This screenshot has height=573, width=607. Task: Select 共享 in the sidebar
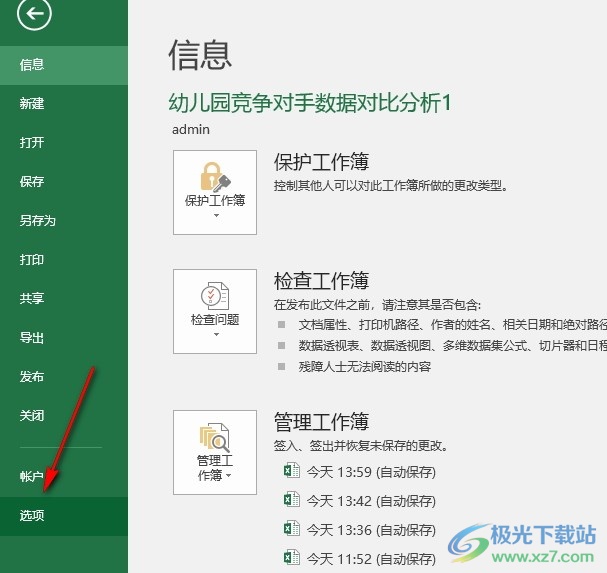pyautogui.click(x=64, y=299)
